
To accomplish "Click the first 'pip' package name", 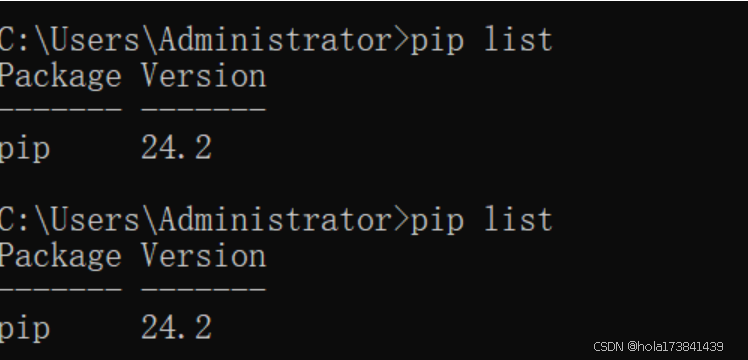I will click(25, 149).
